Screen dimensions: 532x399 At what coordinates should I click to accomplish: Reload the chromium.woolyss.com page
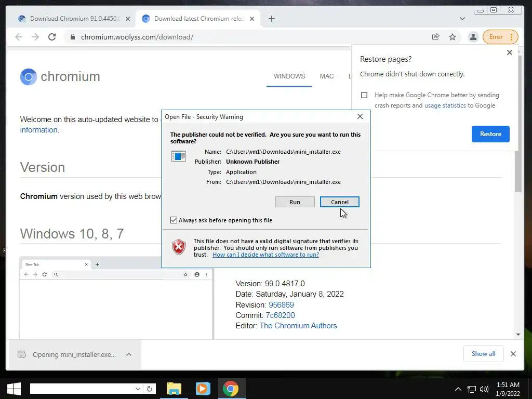tap(52, 37)
